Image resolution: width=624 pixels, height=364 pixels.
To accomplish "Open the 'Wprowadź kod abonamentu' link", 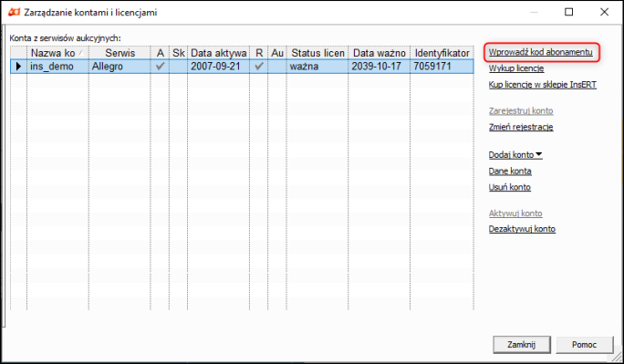I will point(540,52).
